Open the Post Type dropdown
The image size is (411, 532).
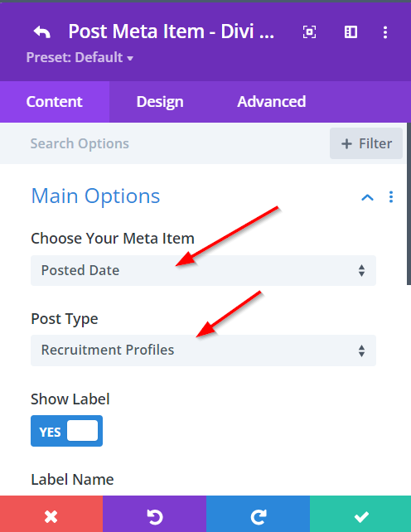[x=203, y=351]
